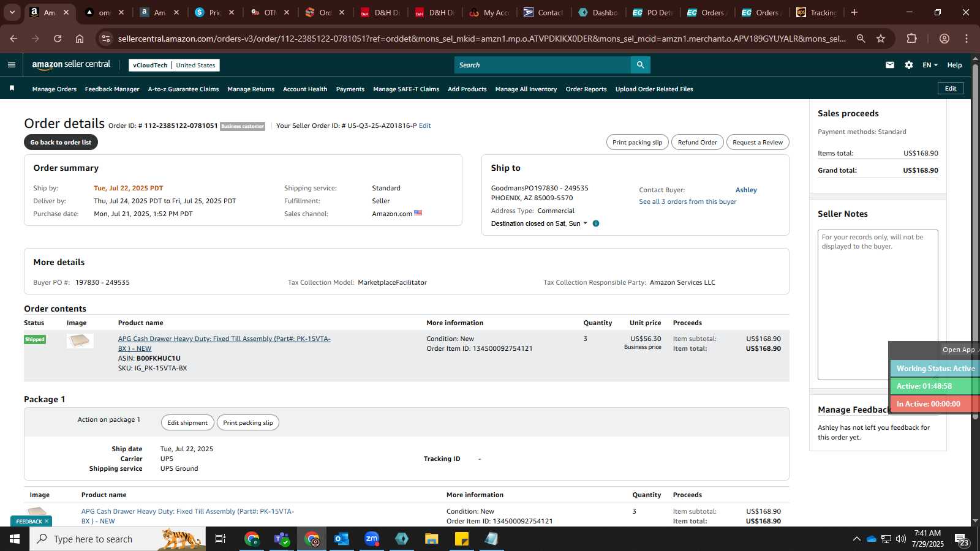Open Upload Order Related Files
The height and width of the screenshot is (551, 980).
click(654, 89)
